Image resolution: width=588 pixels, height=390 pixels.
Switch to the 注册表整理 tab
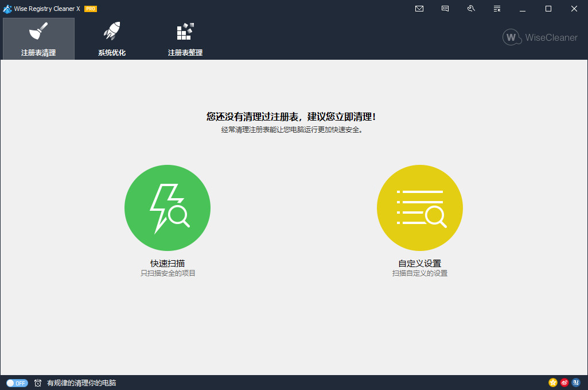coord(185,39)
